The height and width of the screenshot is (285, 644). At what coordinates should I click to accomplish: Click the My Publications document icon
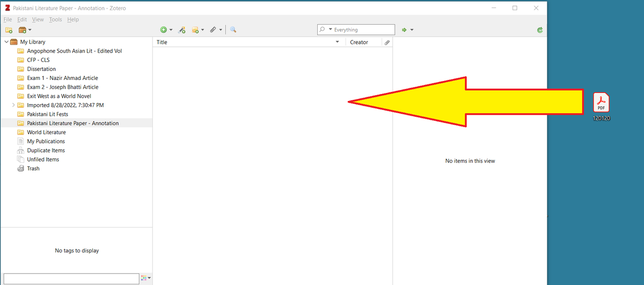(x=21, y=141)
